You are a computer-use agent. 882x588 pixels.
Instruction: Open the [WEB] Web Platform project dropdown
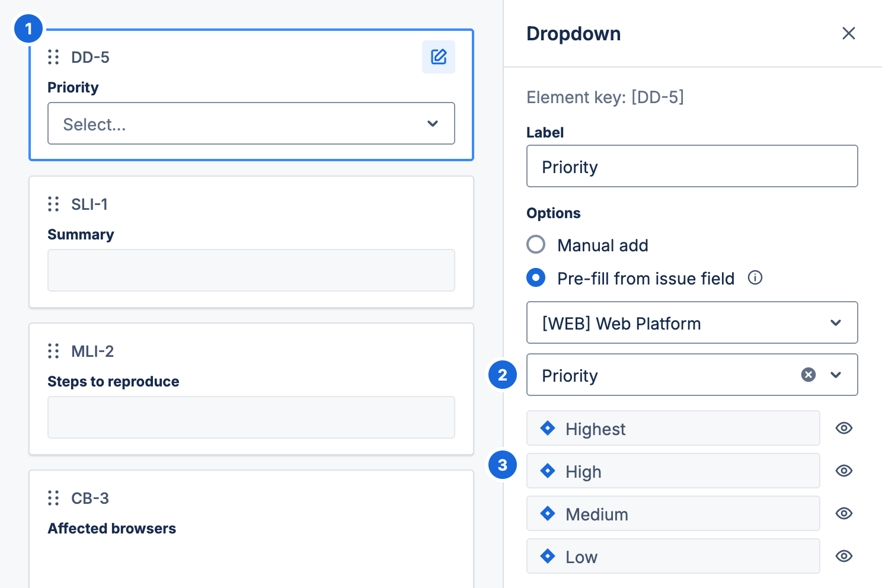[692, 322]
